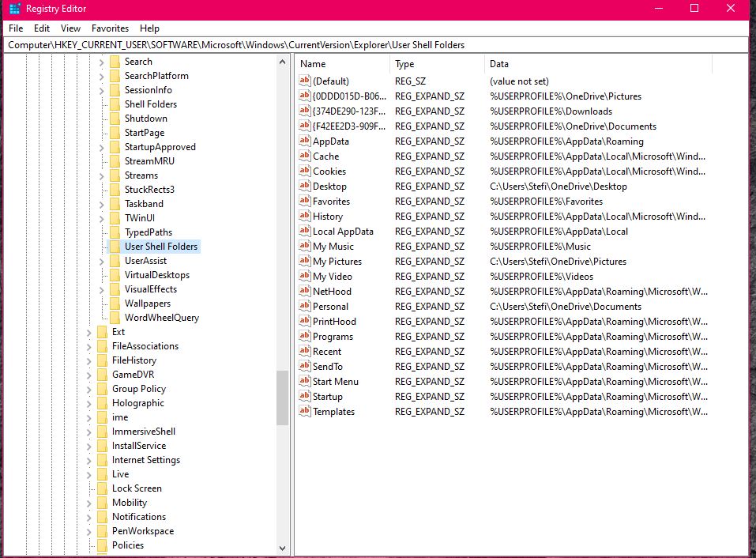Click the string icon beside NetHood value
This screenshot has width=756, height=558.
point(304,291)
